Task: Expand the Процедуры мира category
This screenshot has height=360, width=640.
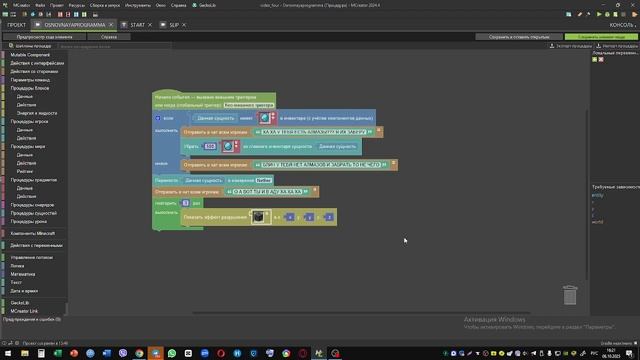Action: tap(27, 147)
